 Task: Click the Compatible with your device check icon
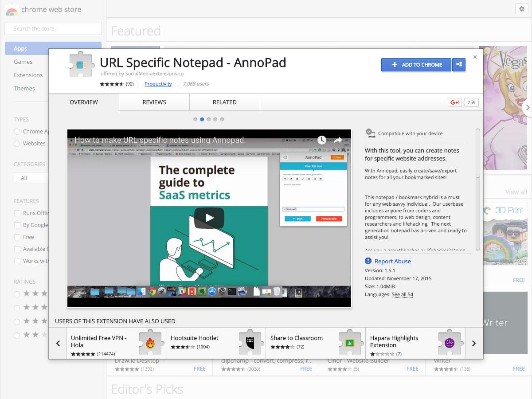point(370,133)
